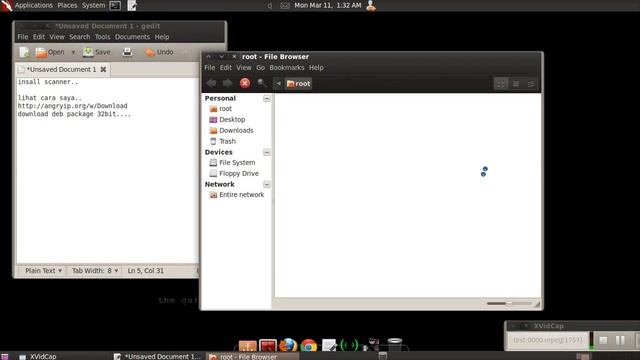Click the user icon in top panel
This screenshot has height=360, width=640.
pos(371,5)
